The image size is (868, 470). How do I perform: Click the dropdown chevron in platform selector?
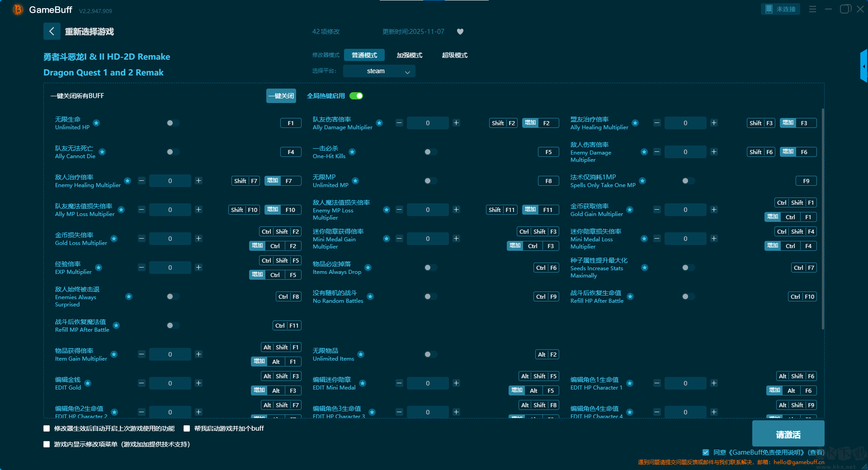pyautogui.click(x=407, y=71)
